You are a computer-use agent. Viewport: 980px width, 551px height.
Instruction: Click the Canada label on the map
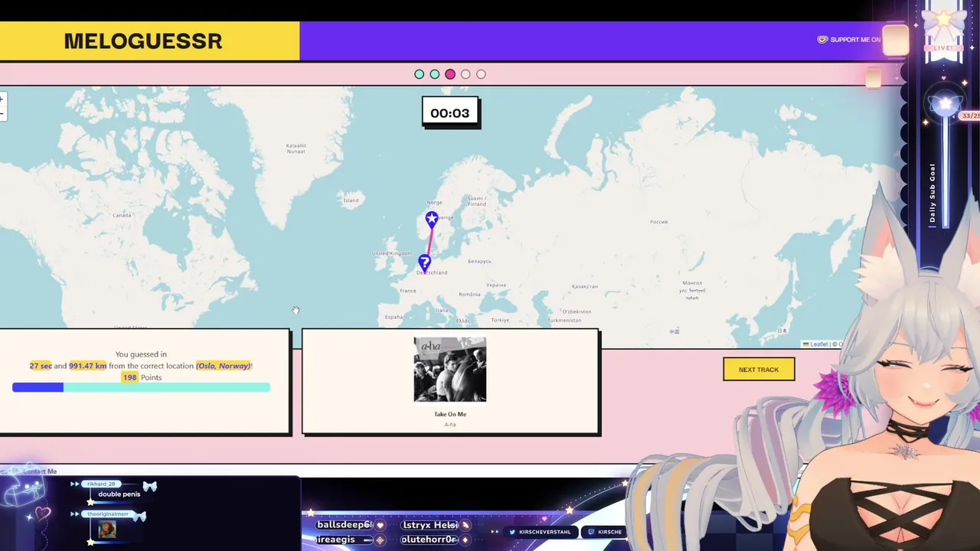122,215
